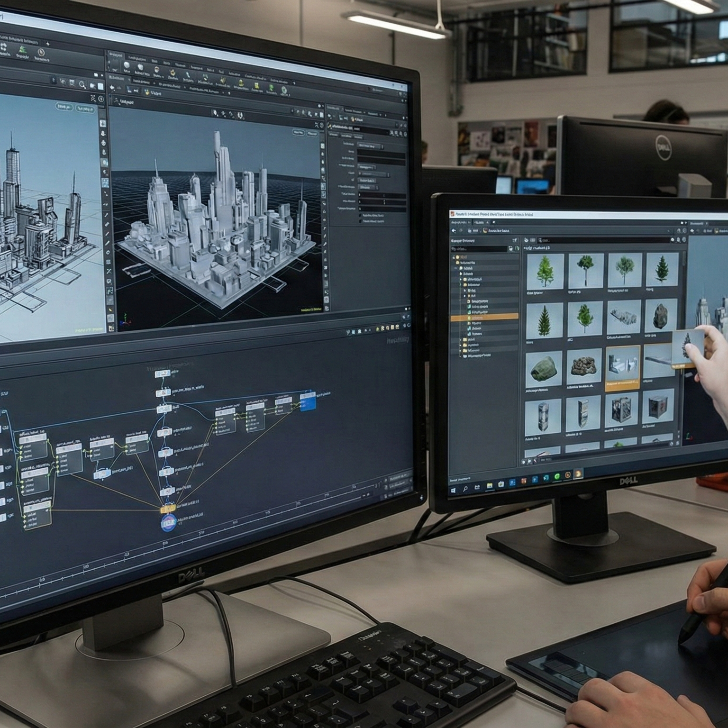This screenshot has height=728, width=728.
Task: Open the yellow File Explorer taskbar icon
Action: click(x=489, y=486)
